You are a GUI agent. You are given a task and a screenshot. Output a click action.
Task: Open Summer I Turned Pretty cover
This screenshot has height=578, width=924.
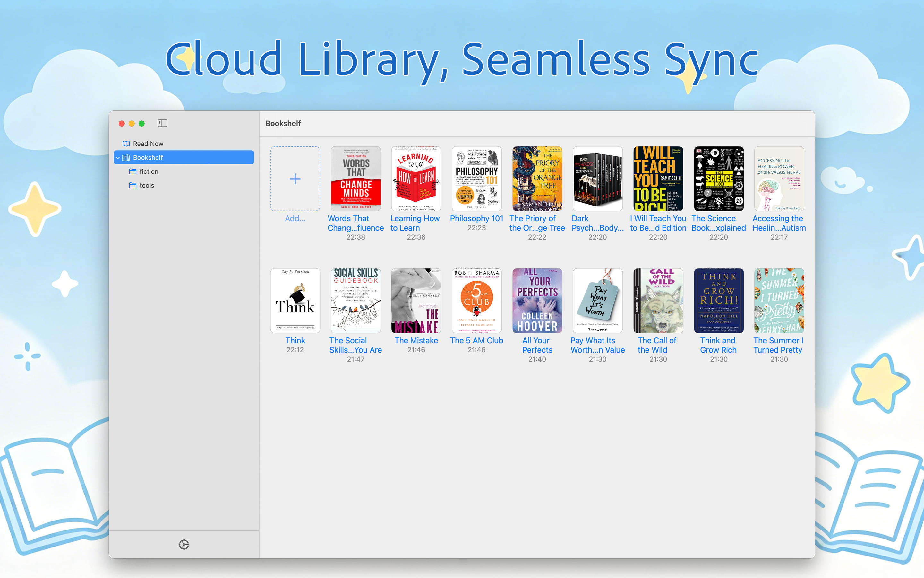point(779,301)
